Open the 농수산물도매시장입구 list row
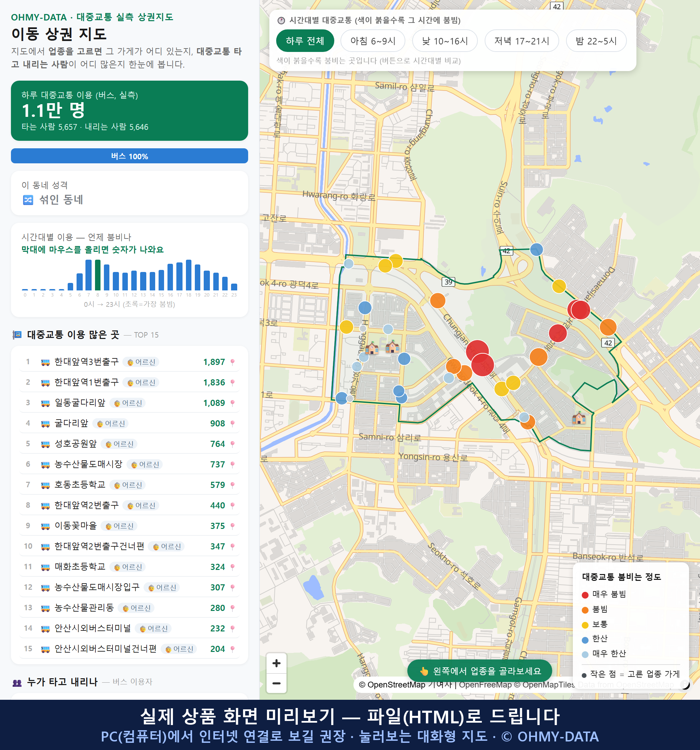 tap(129, 587)
